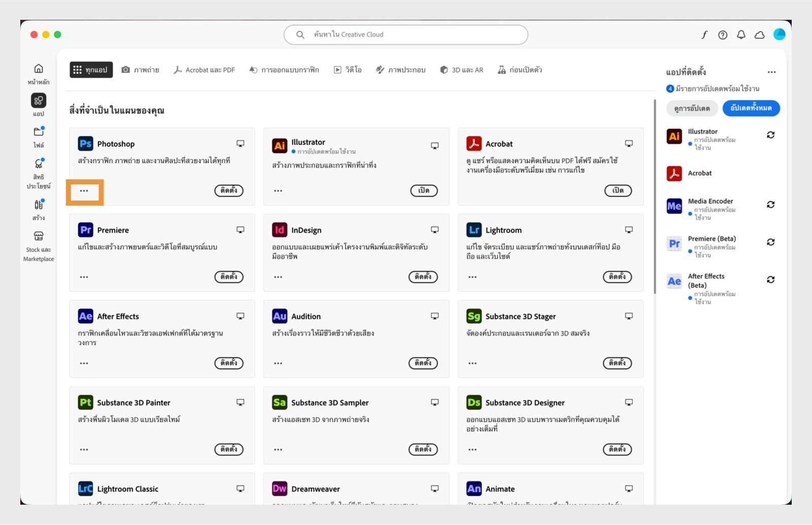Screen dimensions: 812x525
Task: Open Illustrator with เปิด button
Action: pyautogui.click(x=424, y=190)
